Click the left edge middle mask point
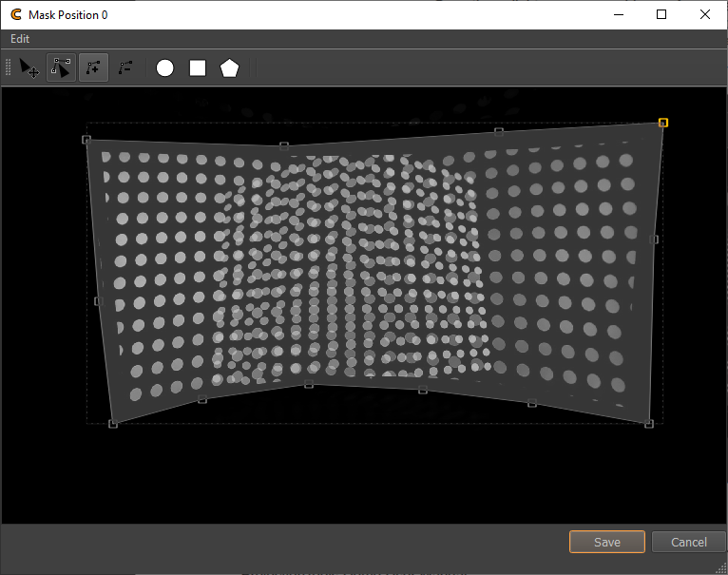Screen dimensions: 728x575 98,301
